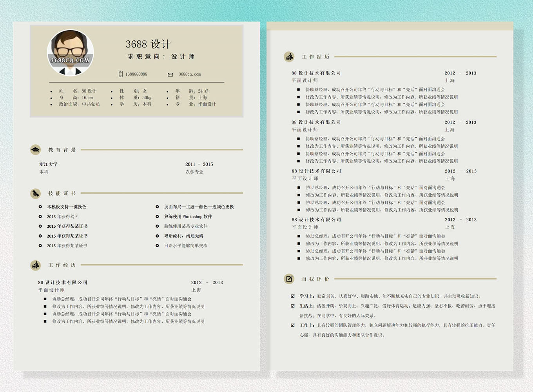Toggle the checkbox beside 学习上
The height and width of the screenshot is (392, 533).
(x=293, y=296)
